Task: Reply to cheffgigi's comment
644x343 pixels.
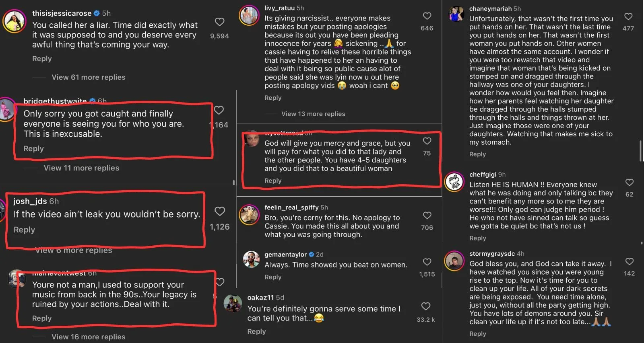Action: pyautogui.click(x=478, y=238)
